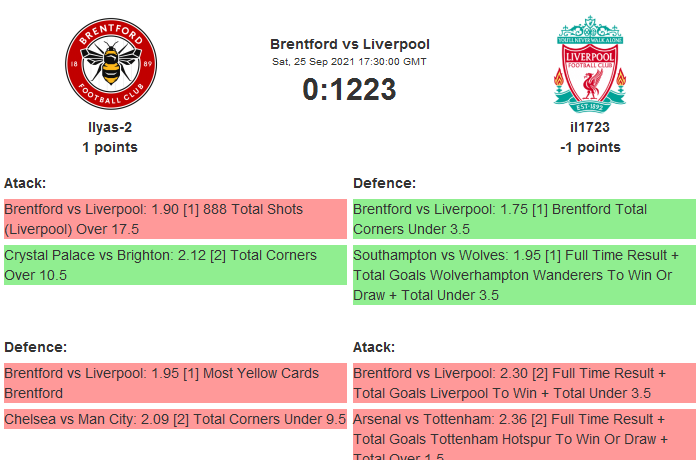This screenshot has width=700, height=460.
Task: Click the Brentford Football Club crest
Action: click(110, 66)
